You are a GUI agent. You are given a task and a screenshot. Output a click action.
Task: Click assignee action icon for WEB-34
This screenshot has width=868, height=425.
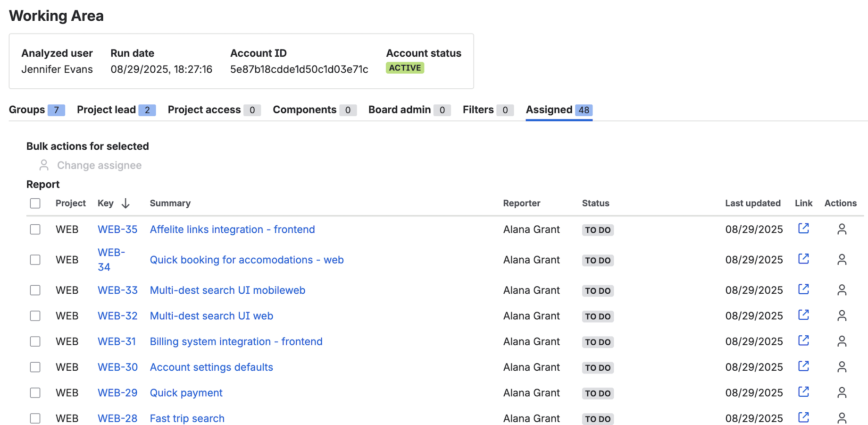(x=842, y=260)
